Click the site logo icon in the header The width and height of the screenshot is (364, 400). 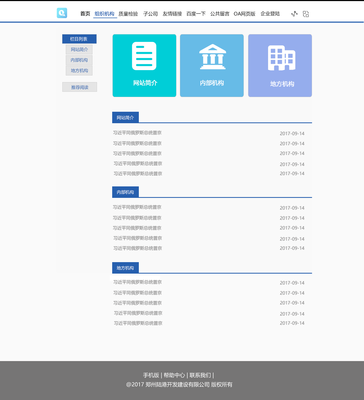pyautogui.click(x=62, y=13)
